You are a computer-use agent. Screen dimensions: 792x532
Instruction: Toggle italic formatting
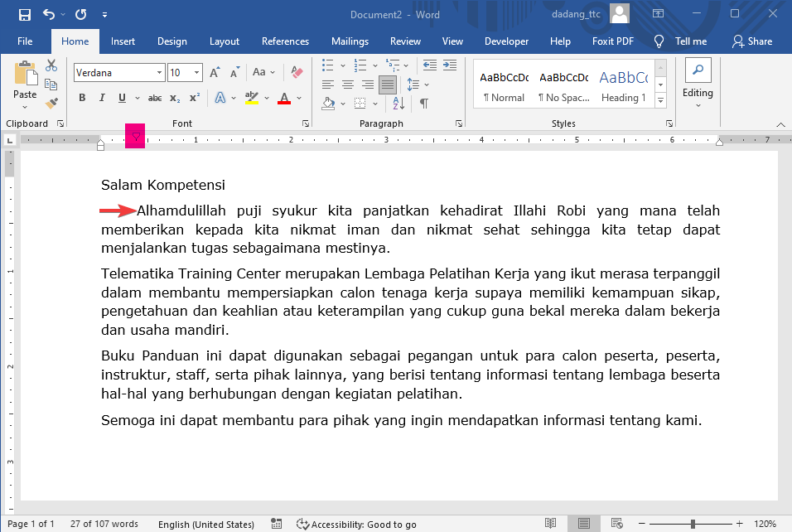click(x=101, y=98)
